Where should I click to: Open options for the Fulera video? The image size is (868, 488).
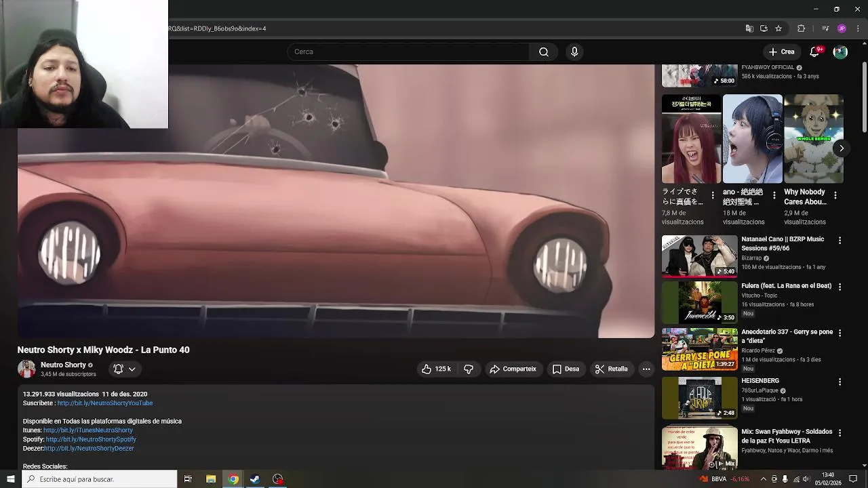pos(840,287)
